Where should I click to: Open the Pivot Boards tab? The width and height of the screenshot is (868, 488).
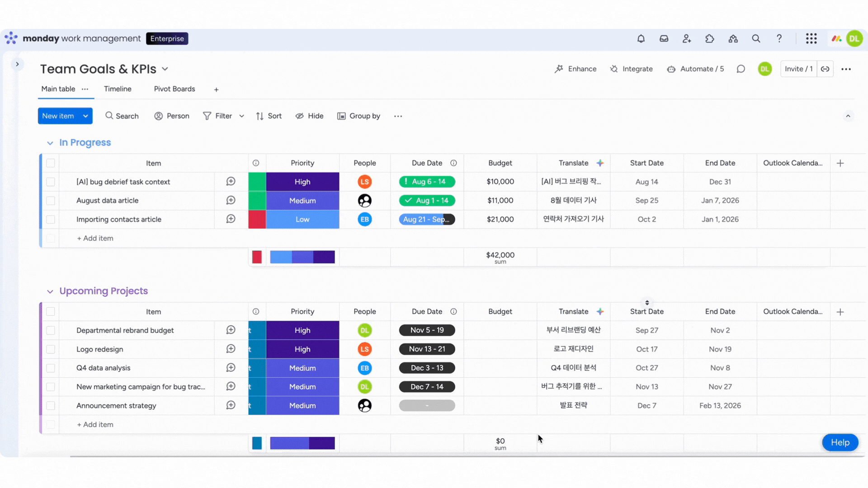(175, 89)
